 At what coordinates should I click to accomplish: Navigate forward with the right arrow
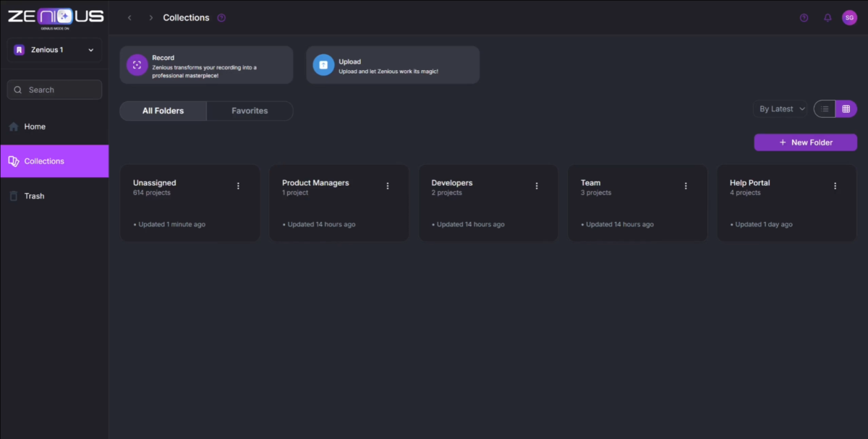[150, 17]
